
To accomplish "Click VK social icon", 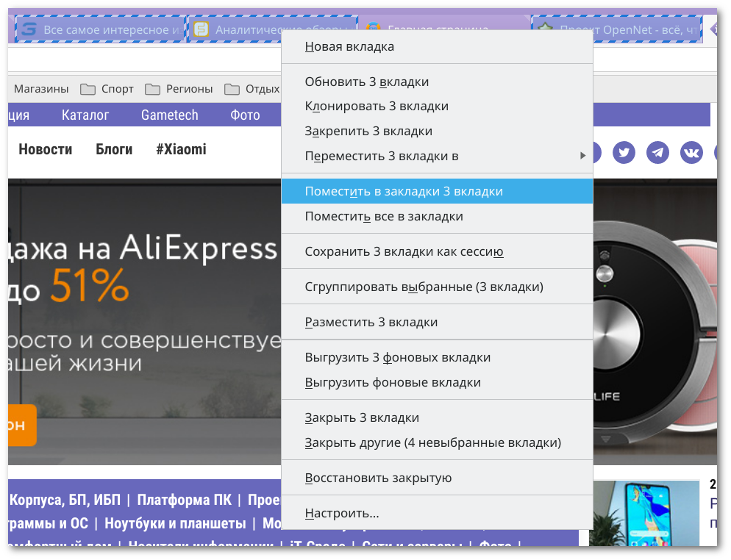I will [x=691, y=152].
